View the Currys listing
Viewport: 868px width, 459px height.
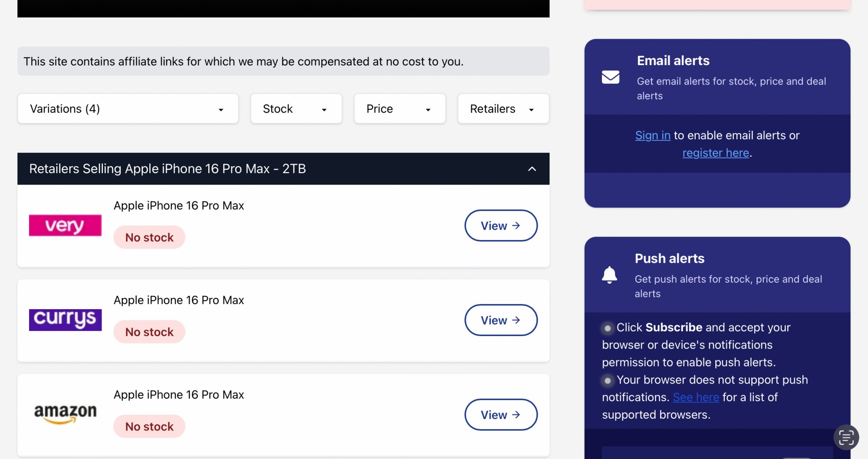tap(501, 320)
